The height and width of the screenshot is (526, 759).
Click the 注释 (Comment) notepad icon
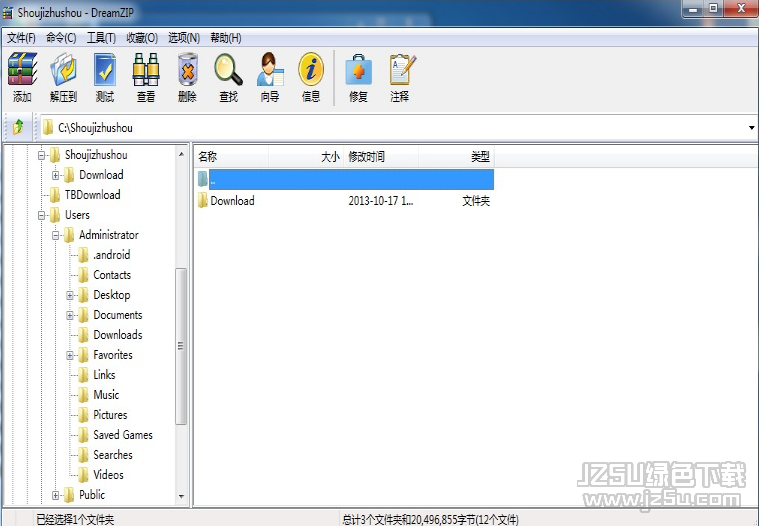[x=402, y=70]
